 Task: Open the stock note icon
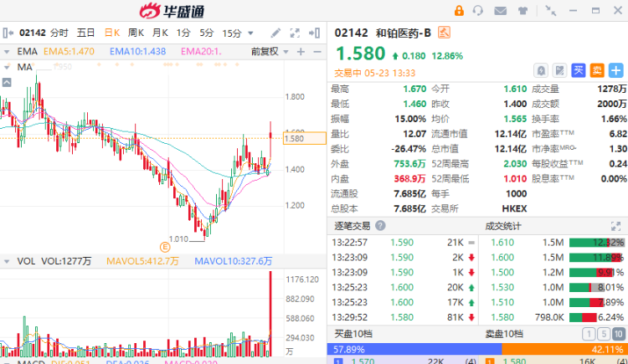(559, 71)
